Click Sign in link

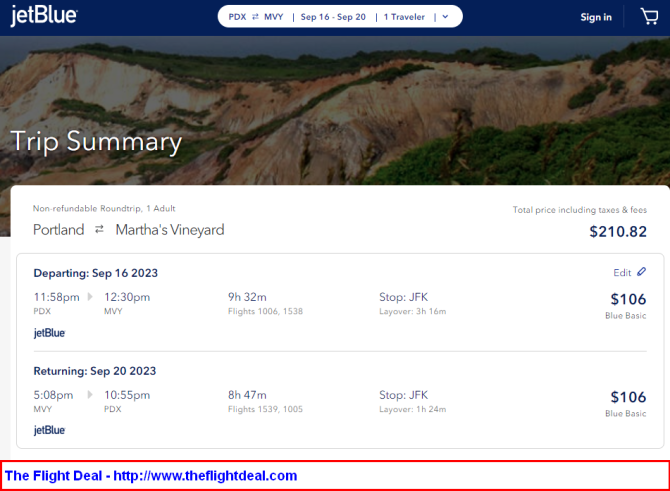pos(596,17)
